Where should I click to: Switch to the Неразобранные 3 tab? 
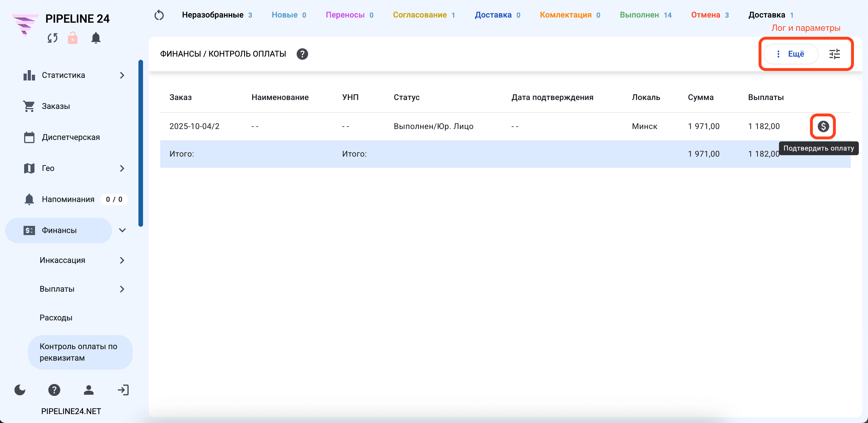(x=217, y=15)
